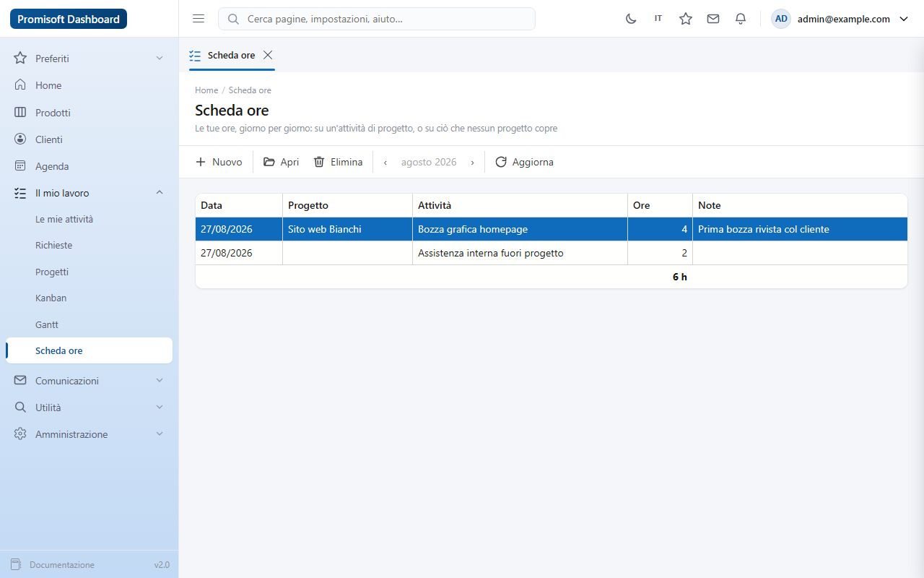Click the Home breadcrumb link
The width and height of the screenshot is (924, 578).
(206, 90)
